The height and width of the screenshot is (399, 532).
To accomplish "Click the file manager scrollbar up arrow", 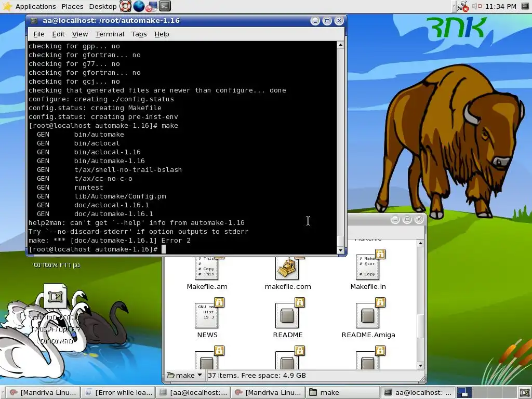I will point(420,243).
